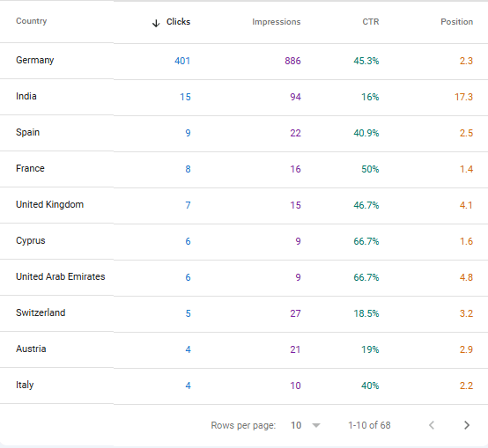Select the France country row
Image resolution: width=488 pixels, height=448 pixels.
tap(244, 169)
